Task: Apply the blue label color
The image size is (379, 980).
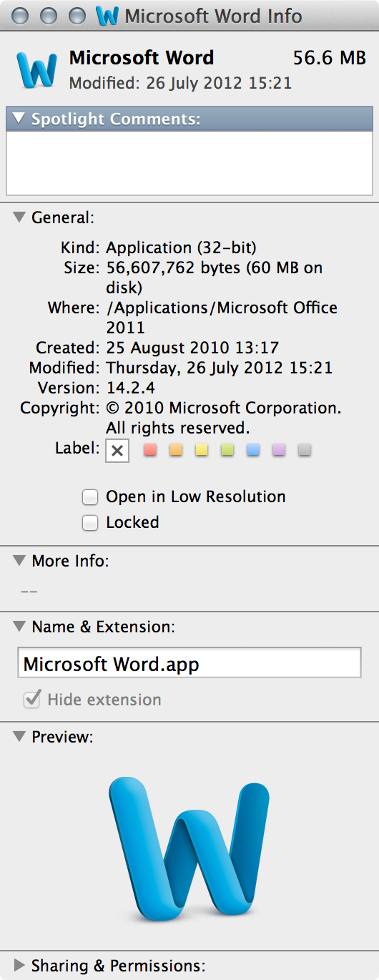Action: click(x=253, y=450)
